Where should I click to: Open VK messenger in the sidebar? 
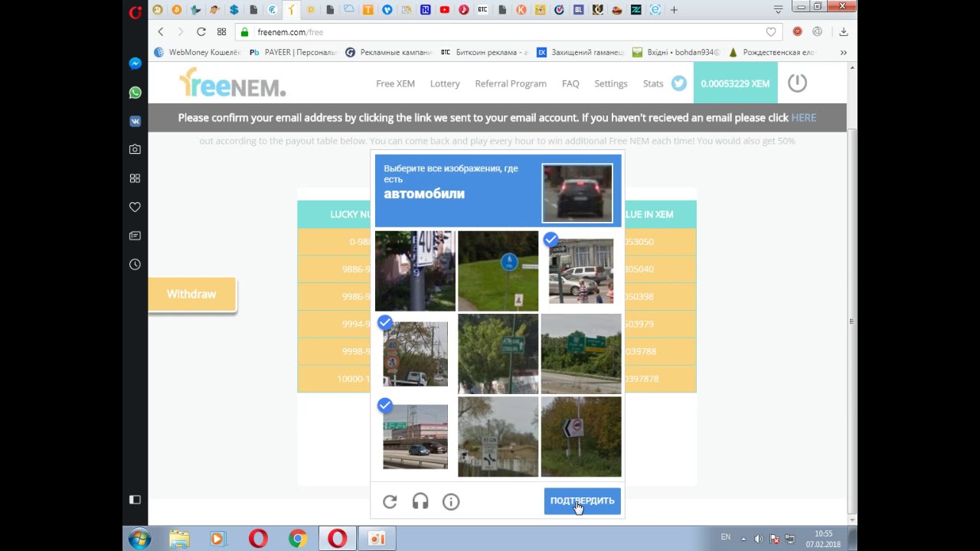[x=135, y=121]
